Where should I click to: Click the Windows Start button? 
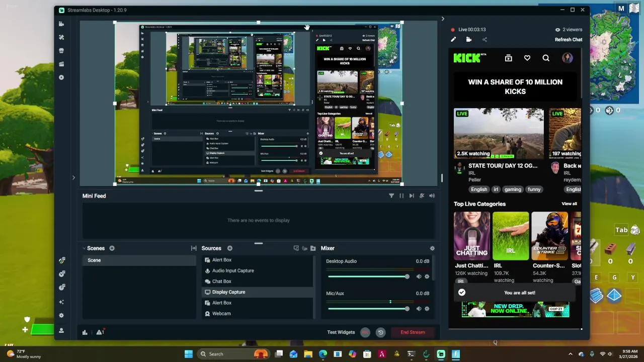189,354
